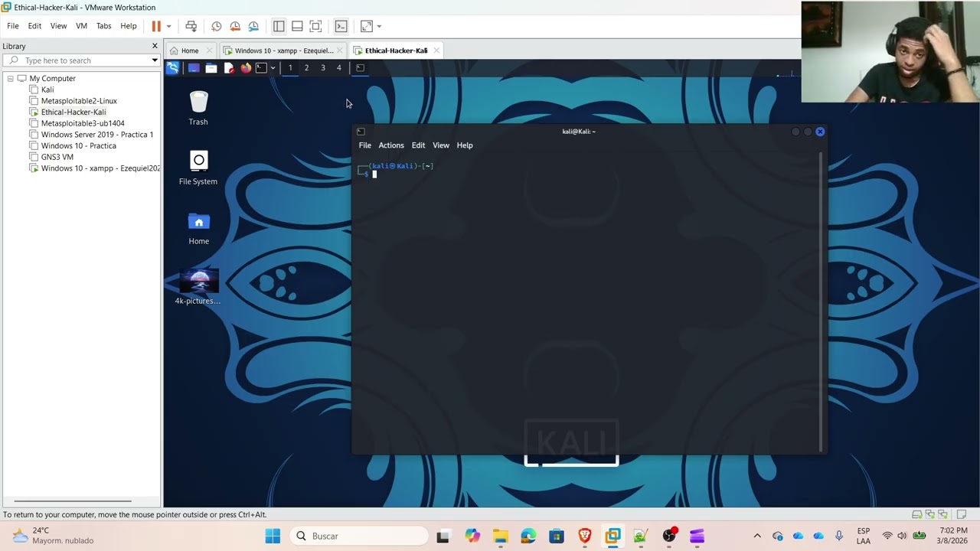
Task: Open the terminal's Edit menu
Action: click(418, 145)
